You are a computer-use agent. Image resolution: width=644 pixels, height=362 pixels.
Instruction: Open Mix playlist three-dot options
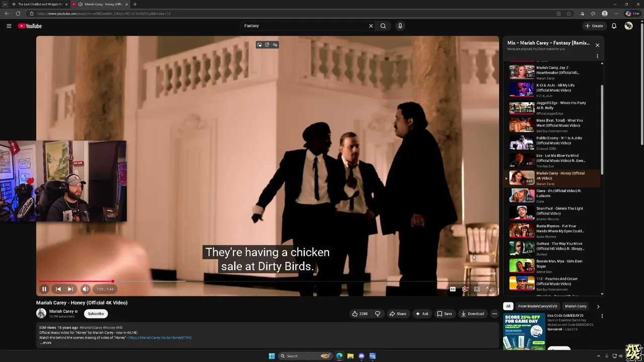[597, 56]
